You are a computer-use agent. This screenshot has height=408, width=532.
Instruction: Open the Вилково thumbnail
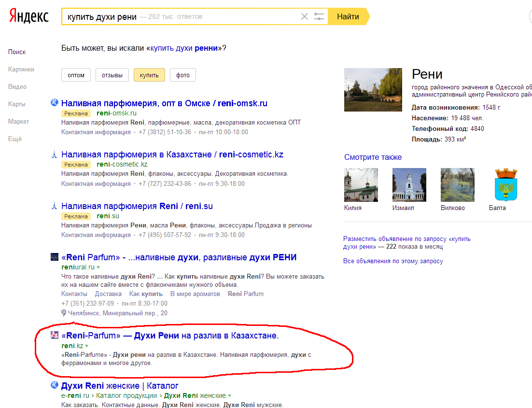[457, 185]
